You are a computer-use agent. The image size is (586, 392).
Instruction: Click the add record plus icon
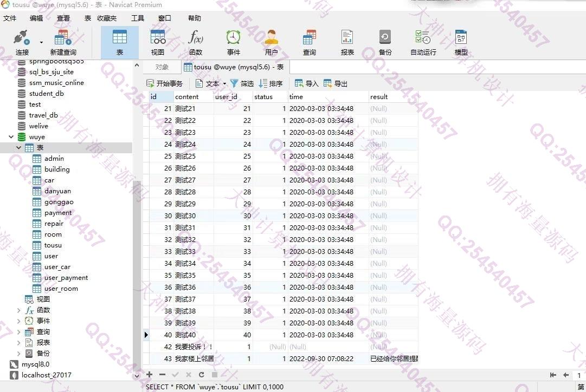point(149,375)
